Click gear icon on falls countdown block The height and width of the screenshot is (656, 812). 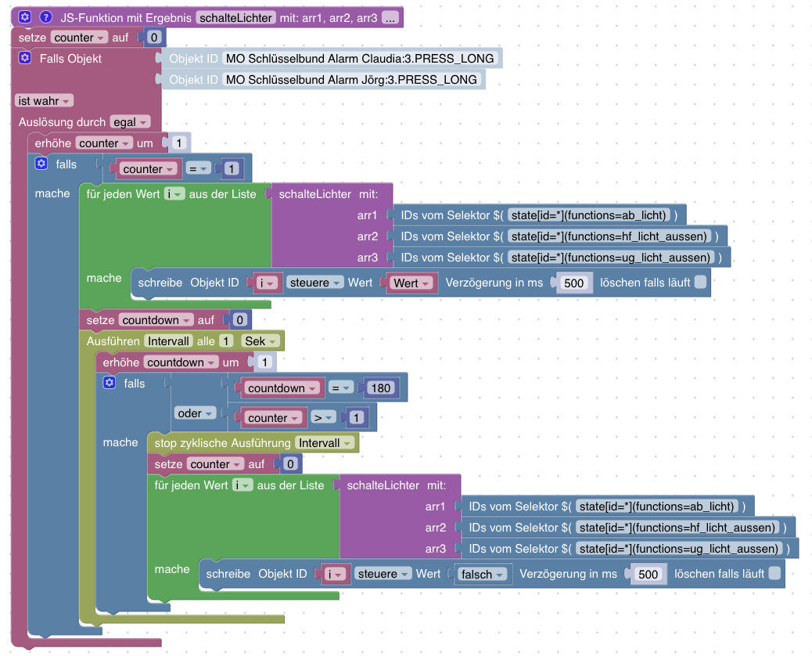tap(110, 383)
